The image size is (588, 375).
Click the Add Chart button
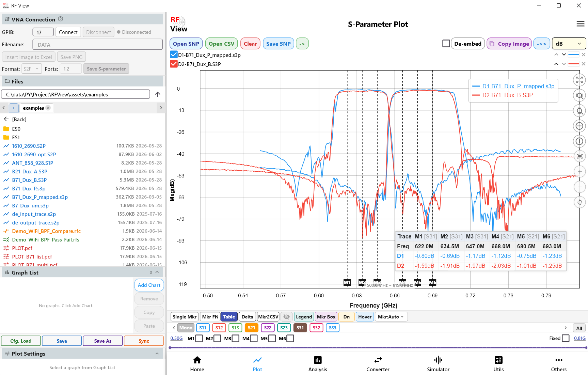(149, 285)
